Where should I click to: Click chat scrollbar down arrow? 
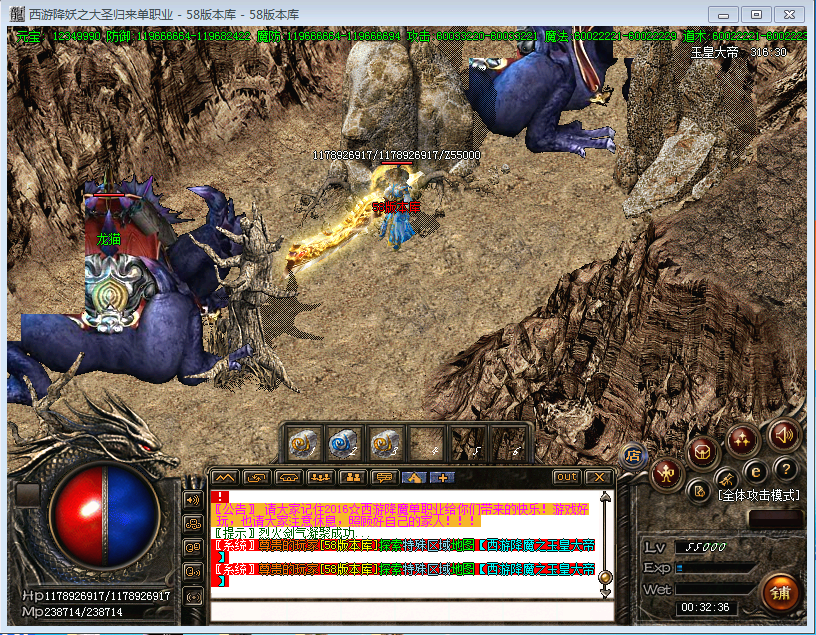(605, 592)
